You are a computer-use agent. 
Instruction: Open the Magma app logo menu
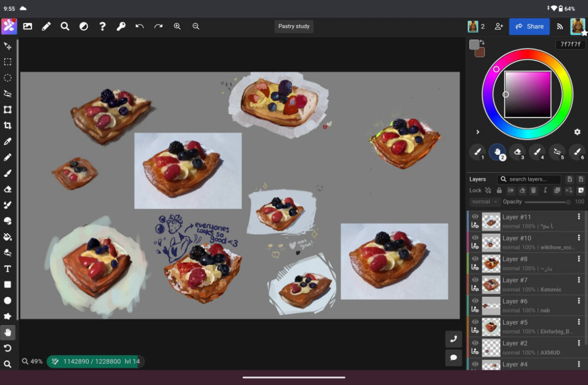pos(9,26)
